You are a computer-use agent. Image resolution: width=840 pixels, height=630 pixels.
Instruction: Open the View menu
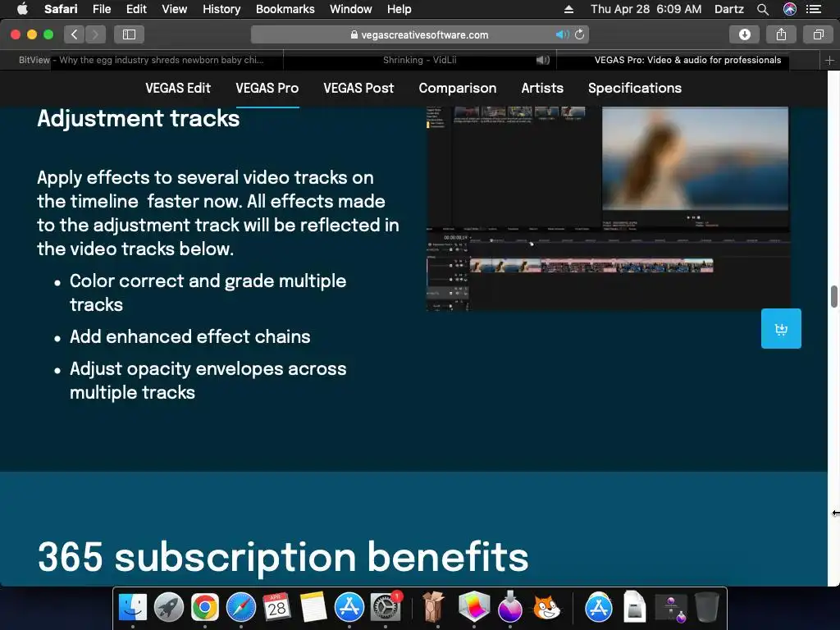click(x=174, y=9)
